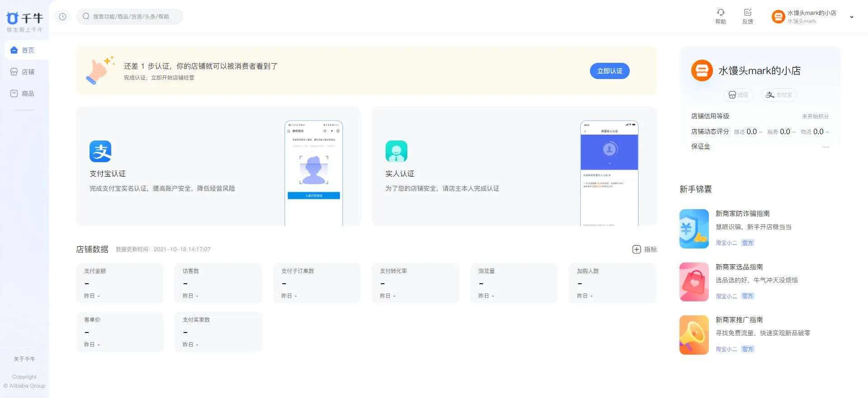Click the 进店 shop entry chip

click(738, 95)
